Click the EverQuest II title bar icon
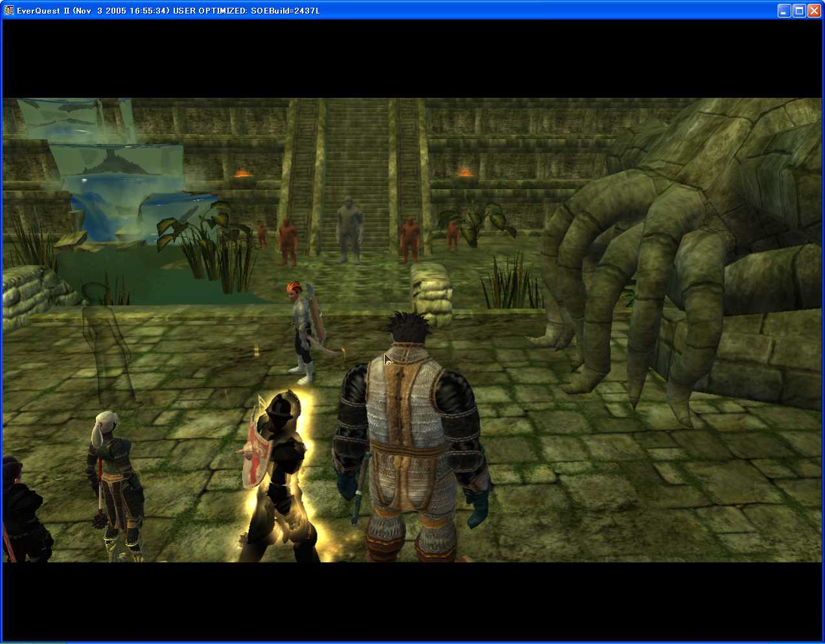The height and width of the screenshot is (644, 825). (9, 10)
